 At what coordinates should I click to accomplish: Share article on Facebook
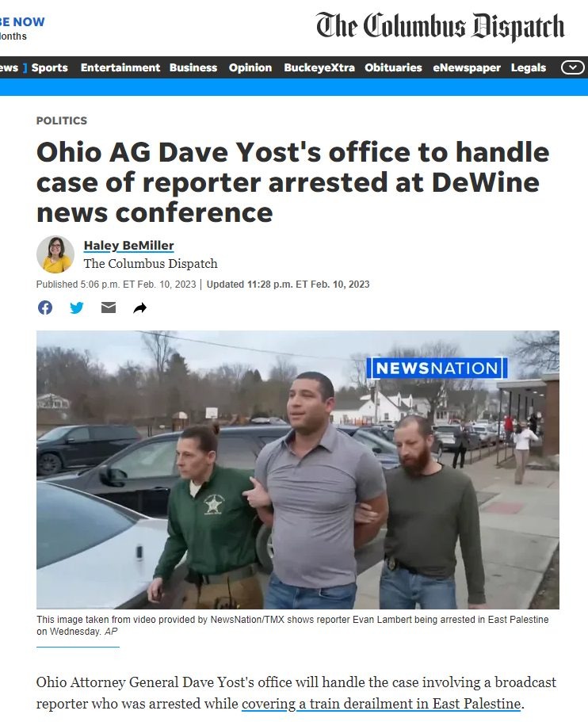pos(44,308)
